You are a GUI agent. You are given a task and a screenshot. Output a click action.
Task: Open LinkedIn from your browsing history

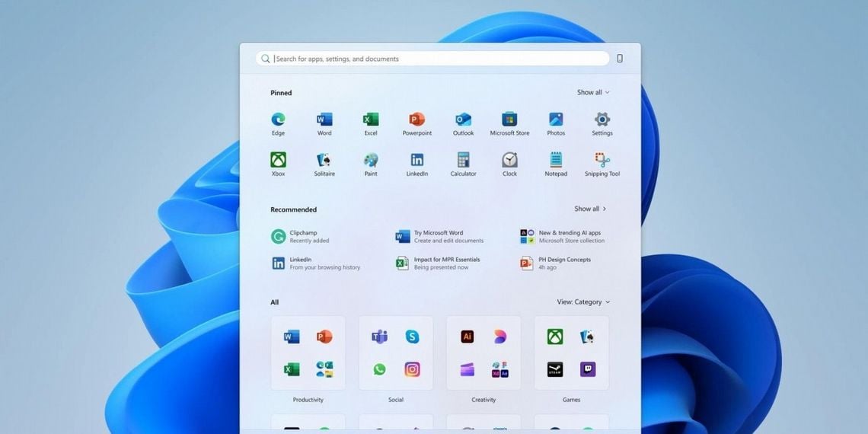[315, 263]
